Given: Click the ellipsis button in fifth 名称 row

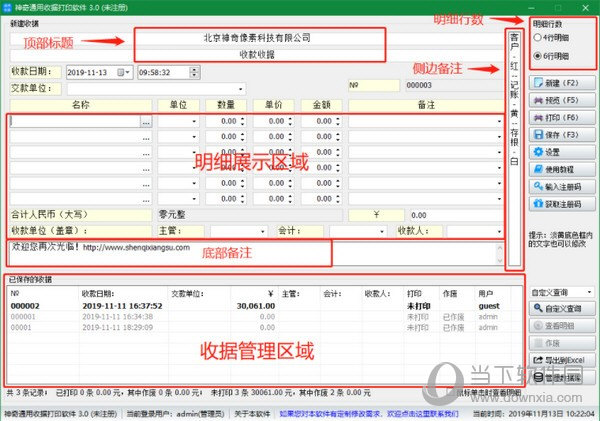Looking at the screenshot, I should point(146,184).
